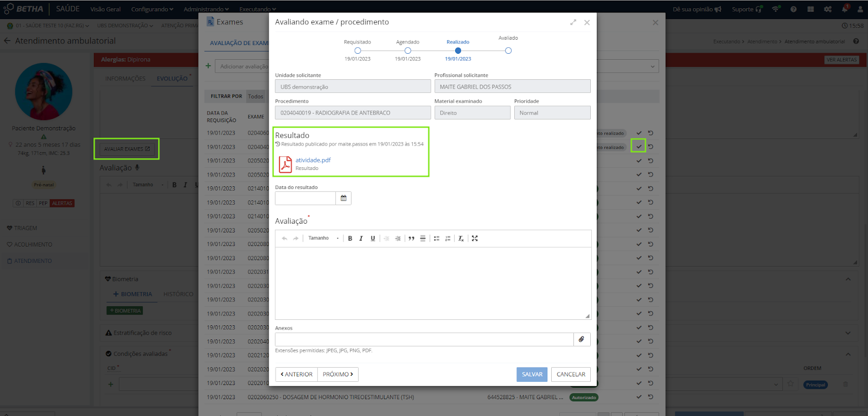Screen dimensions: 868x416
Task: Insert numbered list in the editor
Action: point(448,238)
